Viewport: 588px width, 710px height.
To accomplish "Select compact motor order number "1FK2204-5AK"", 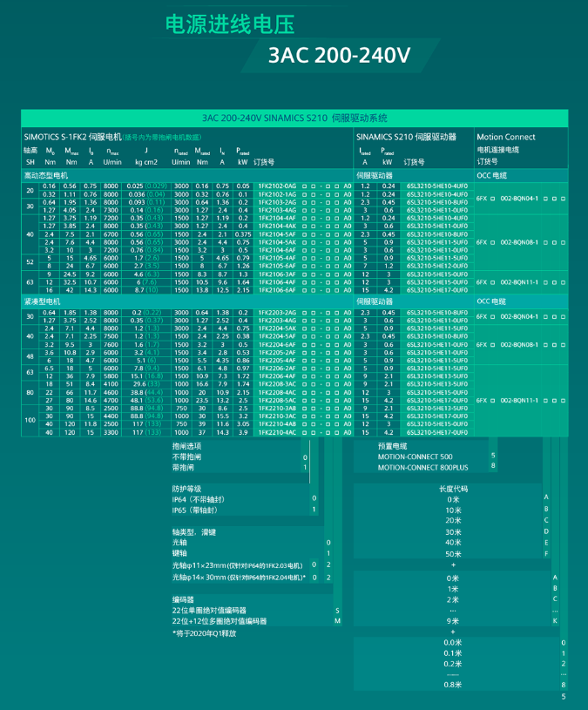I will [277, 328].
